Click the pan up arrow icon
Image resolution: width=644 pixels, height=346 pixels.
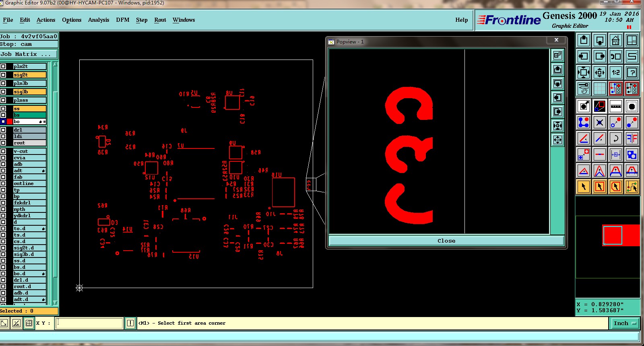(584, 40)
